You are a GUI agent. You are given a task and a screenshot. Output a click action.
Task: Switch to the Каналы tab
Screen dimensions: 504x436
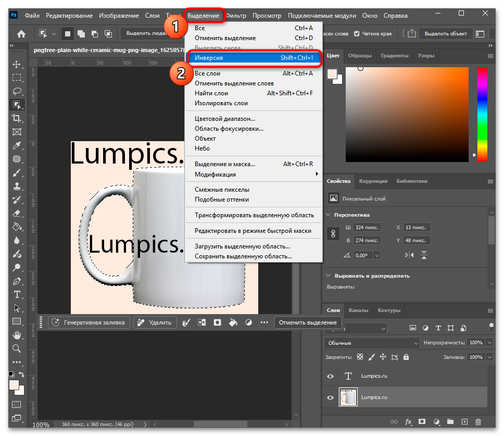point(358,310)
